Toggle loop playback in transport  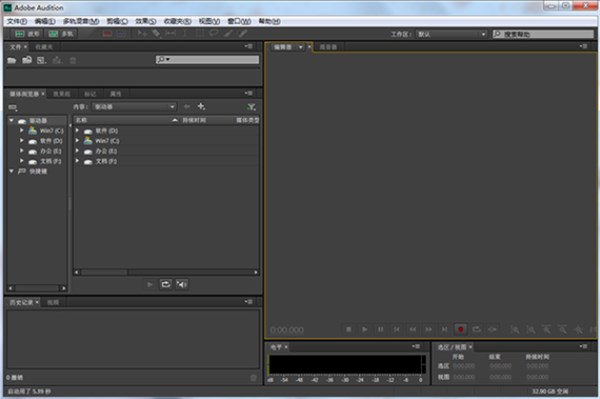tap(476, 329)
